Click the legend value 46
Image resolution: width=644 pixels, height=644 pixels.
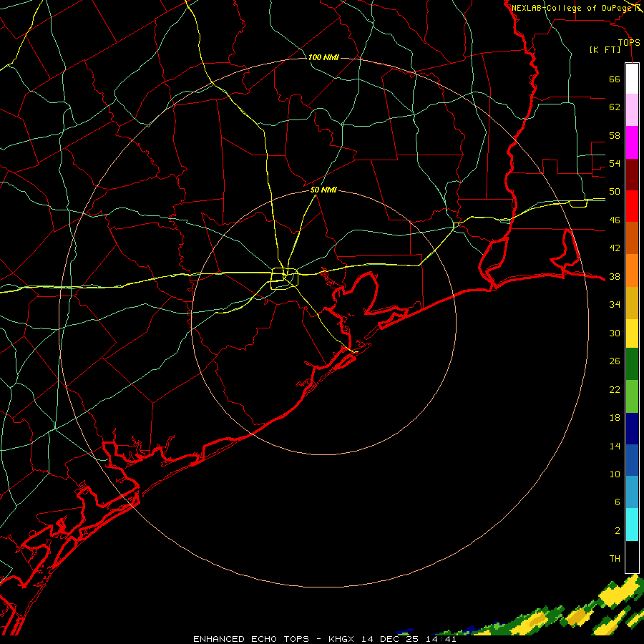click(x=615, y=220)
